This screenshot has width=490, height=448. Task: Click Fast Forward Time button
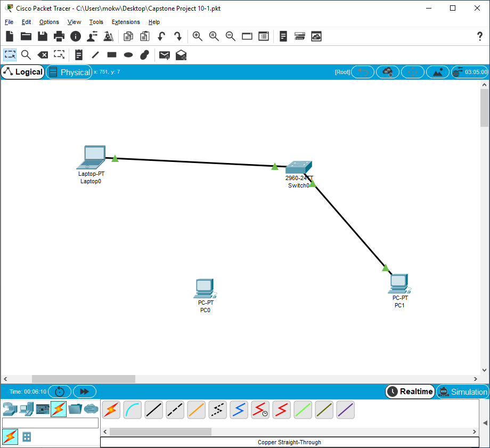(x=84, y=392)
